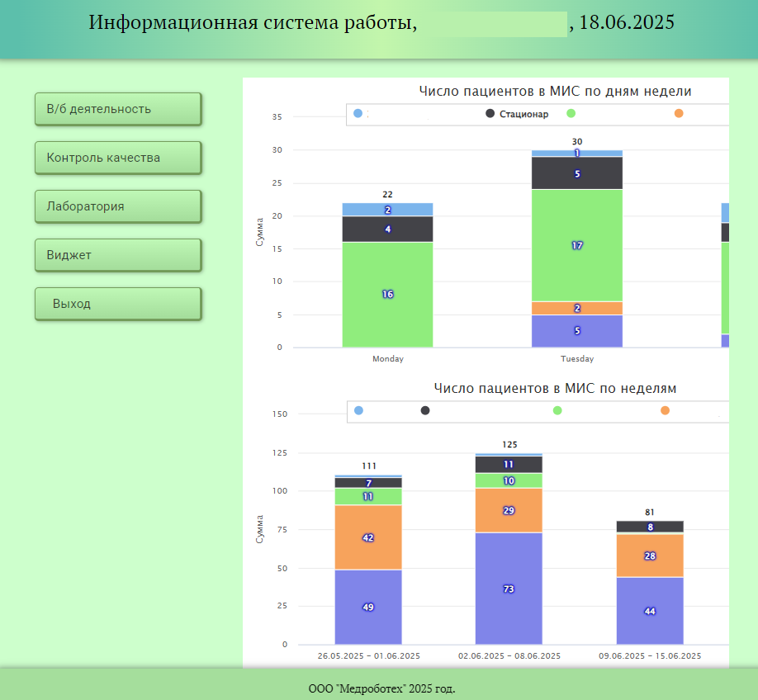Open the Контроль качества section
The height and width of the screenshot is (700, 758).
coord(118,158)
